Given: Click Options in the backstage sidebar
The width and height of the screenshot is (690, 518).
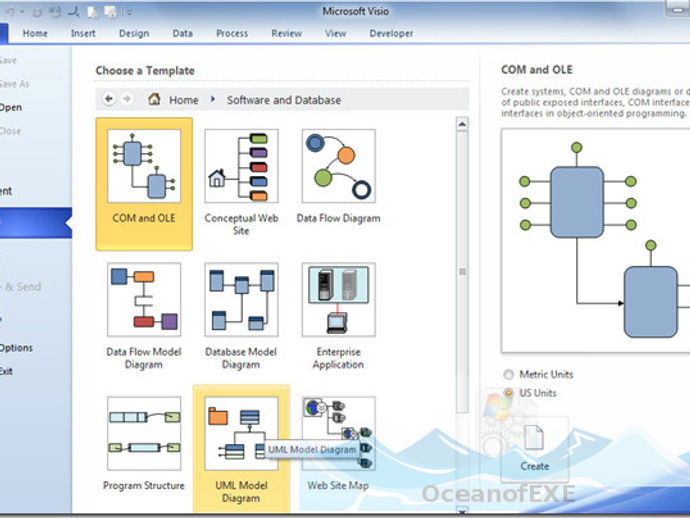Looking at the screenshot, I should pos(16,348).
